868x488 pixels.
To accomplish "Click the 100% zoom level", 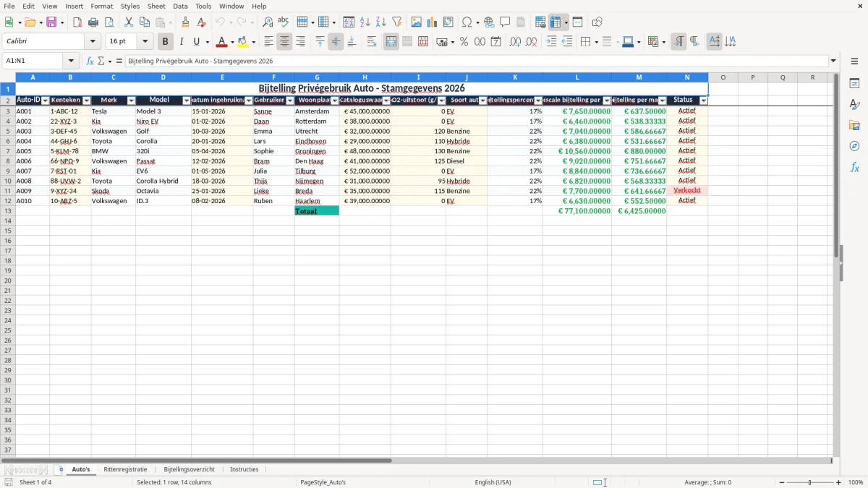I will pyautogui.click(x=856, y=482).
